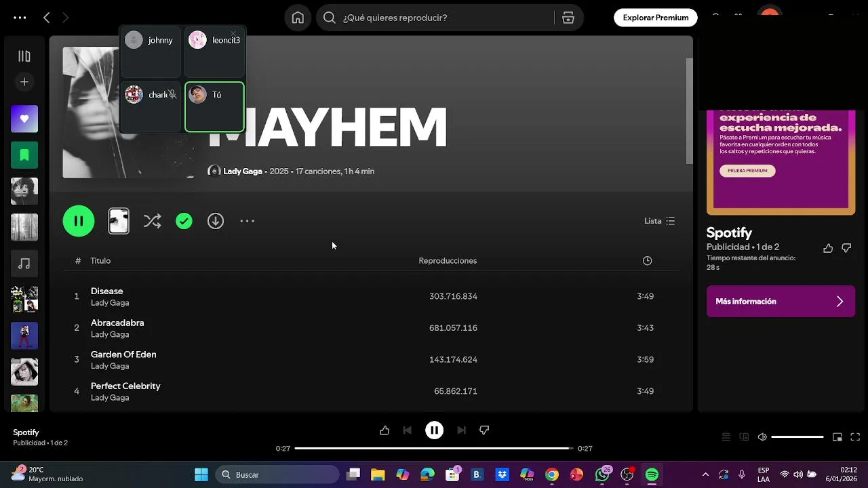Click the PRUEBA PREMIUM ad button

[747, 171]
